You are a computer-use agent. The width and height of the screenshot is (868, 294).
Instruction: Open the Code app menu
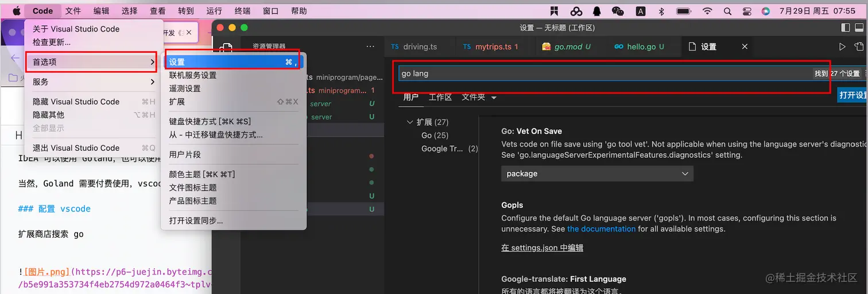42,11
